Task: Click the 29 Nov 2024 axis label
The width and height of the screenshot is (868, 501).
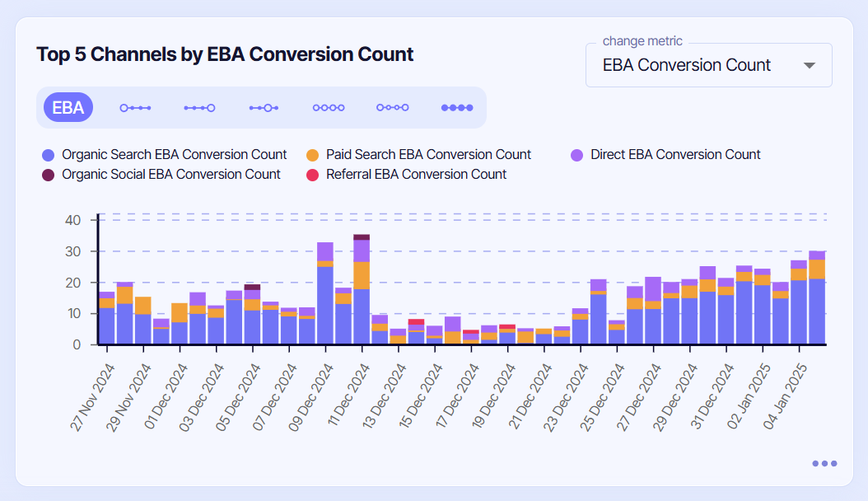Action: point(128,397)
